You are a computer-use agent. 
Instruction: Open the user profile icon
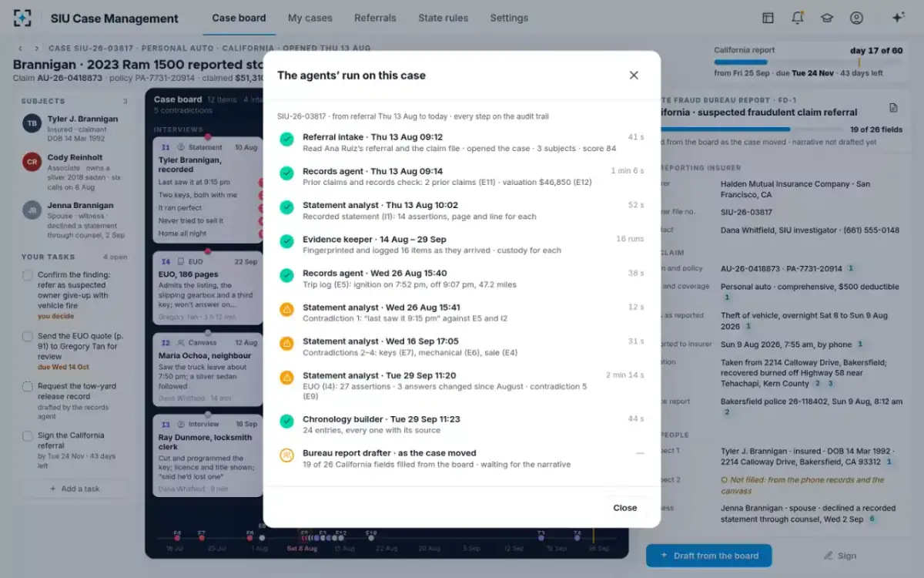tap(856, 18)
